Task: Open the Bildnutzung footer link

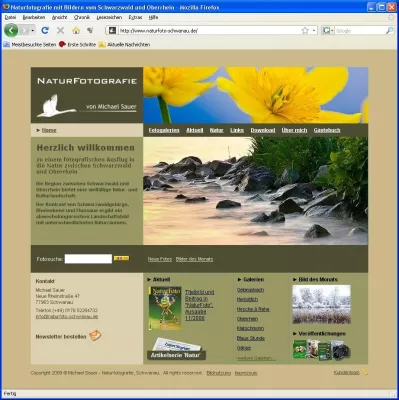Action: point(219,373)
